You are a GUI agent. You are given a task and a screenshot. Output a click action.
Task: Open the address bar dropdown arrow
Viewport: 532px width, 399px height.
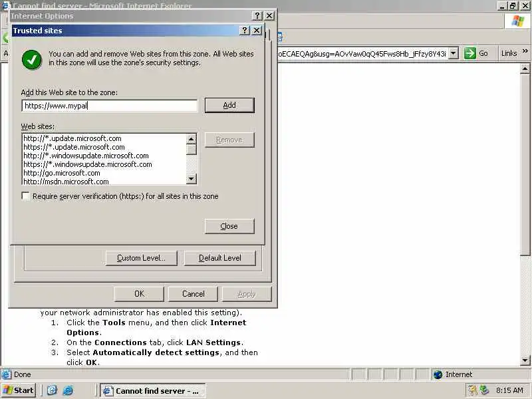(x=454, y=53)
